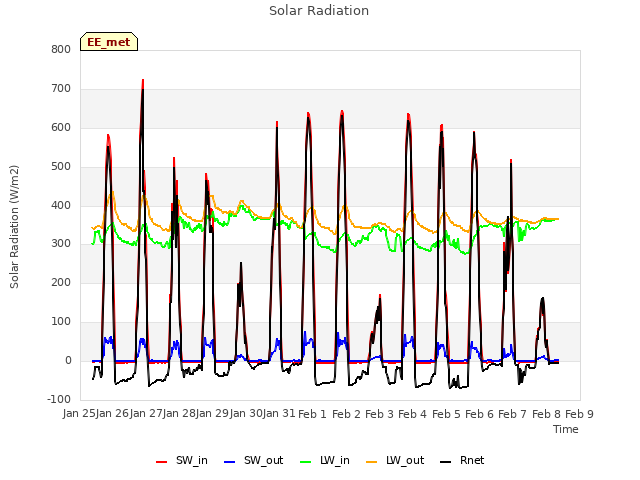Screen dimensions: 640x480
Task: Click the 600 y-axis tick label
Action: tap(61, 127)
